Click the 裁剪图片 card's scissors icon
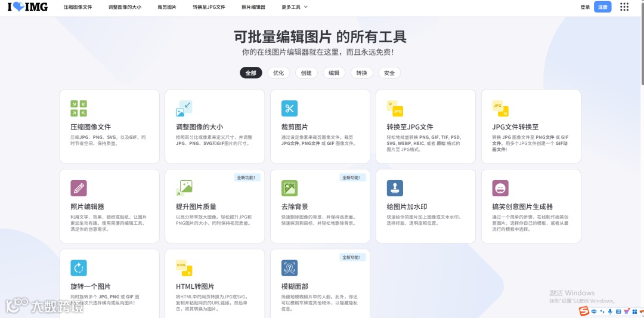The image size is (644, 318). click(290, 109)
